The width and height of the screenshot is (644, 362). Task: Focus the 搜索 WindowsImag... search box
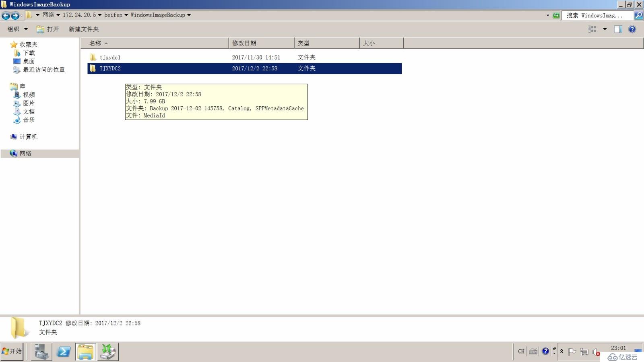click(597, 15)
